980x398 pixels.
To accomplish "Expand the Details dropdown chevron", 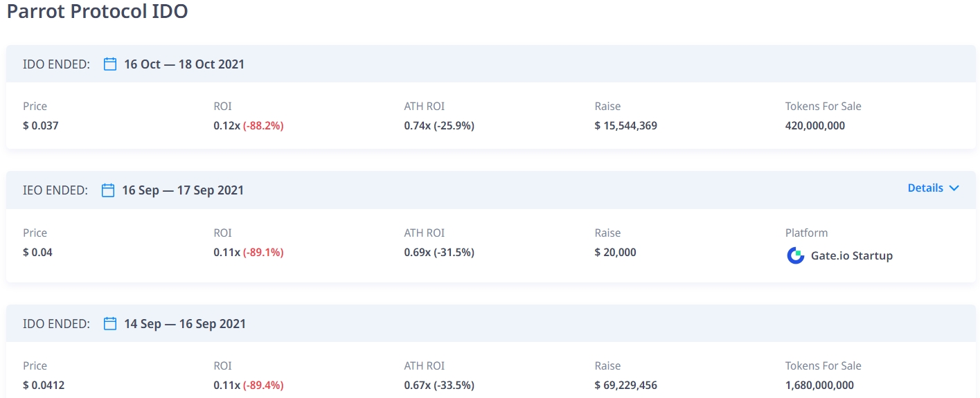I will tap(954, 188).
